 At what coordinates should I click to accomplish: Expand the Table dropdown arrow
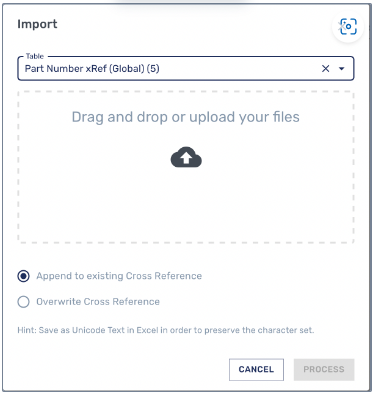(x=342, y=69)
